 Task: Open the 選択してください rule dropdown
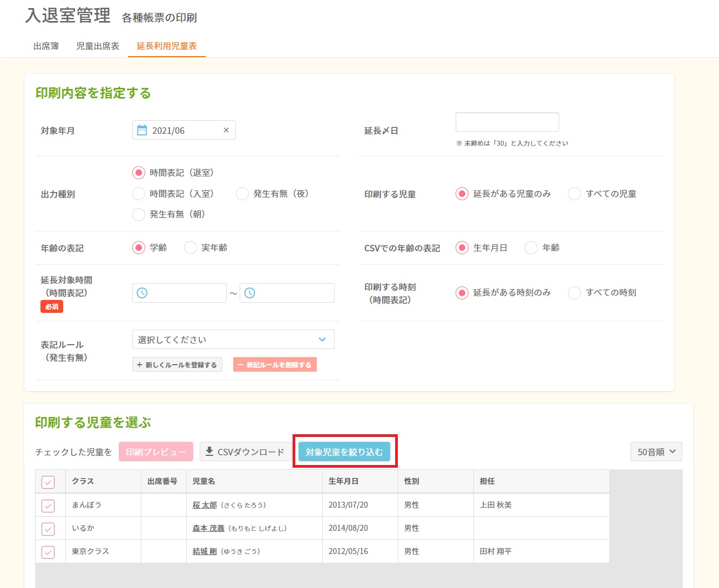coord(233,339)
